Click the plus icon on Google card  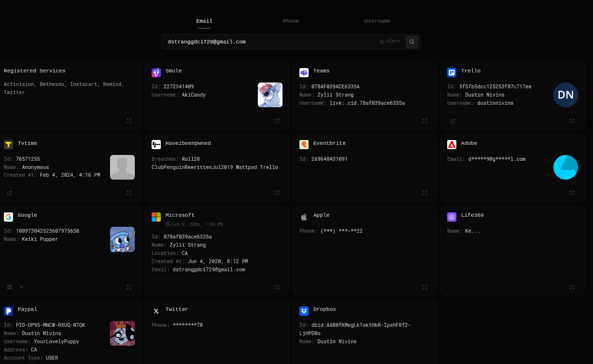coord(21,287)
